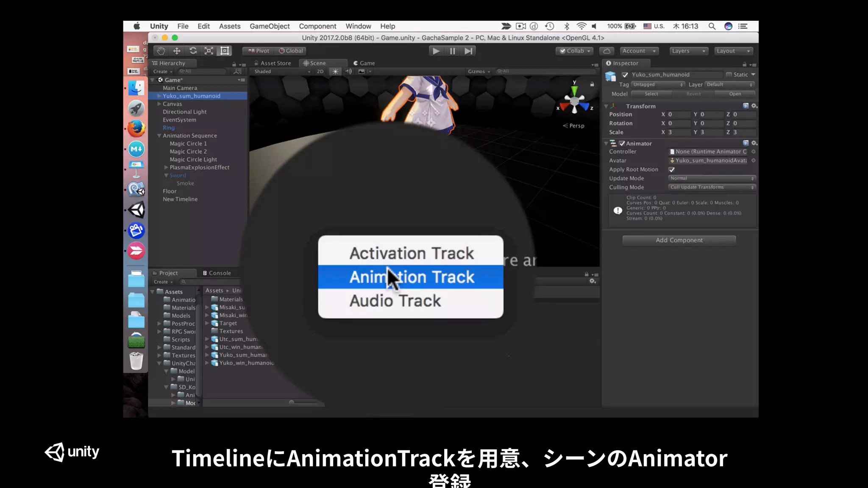Image resolution: width=868 pixels, height=488 pixels.
Task: Toggle Global/Local handle rotation
Action: [291, 51]
